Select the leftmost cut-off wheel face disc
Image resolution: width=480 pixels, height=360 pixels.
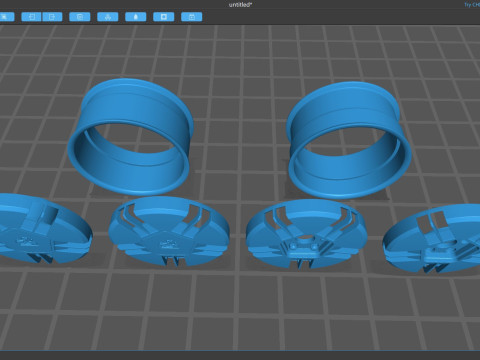point(43,229)
